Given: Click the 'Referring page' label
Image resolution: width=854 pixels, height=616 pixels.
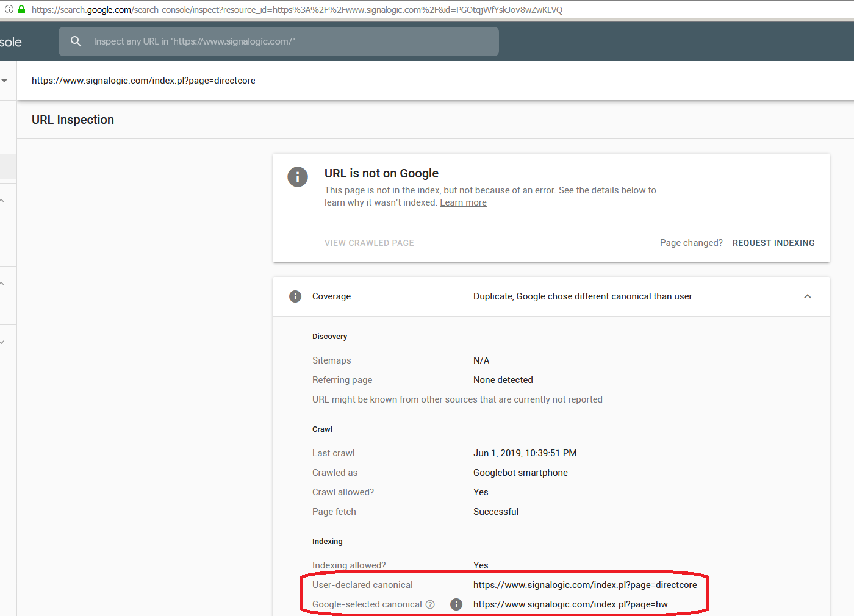Looking at the screenshot, I should [x=342, y=380].
